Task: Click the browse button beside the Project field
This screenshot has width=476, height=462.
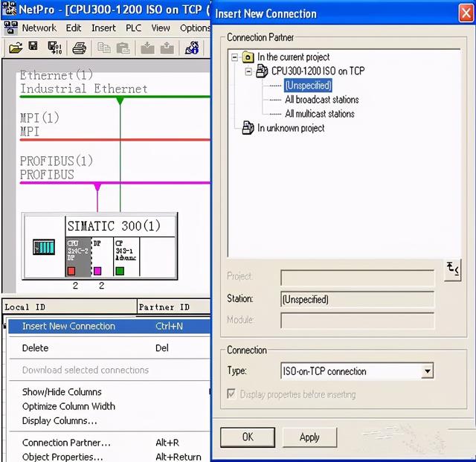Action: tap(451, 269)
